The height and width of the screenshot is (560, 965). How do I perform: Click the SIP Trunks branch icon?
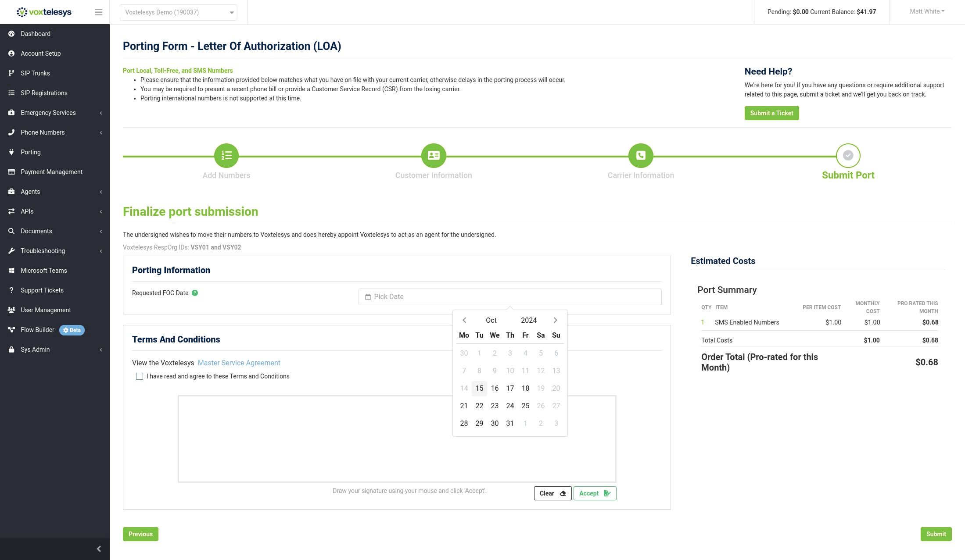click(x=11, y=73)
